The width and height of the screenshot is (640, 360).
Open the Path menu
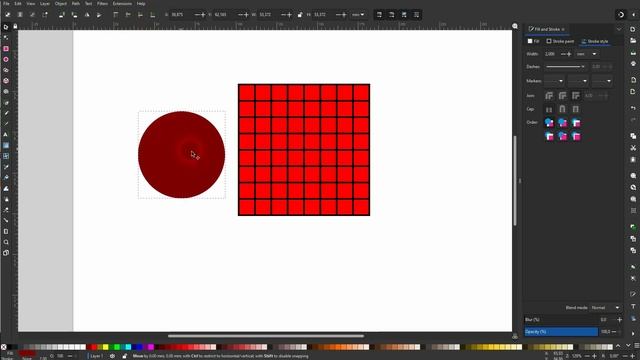click(76, 3)
